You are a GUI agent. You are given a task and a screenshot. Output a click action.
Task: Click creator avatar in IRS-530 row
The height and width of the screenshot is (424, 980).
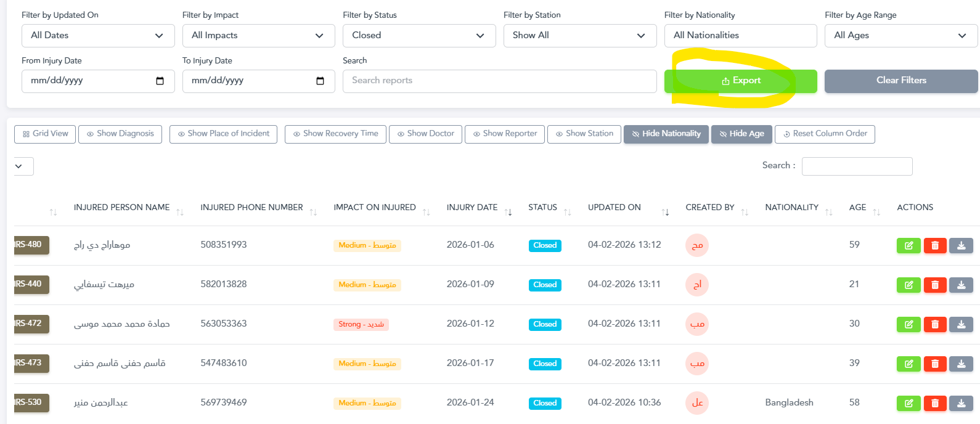point(697,403)
